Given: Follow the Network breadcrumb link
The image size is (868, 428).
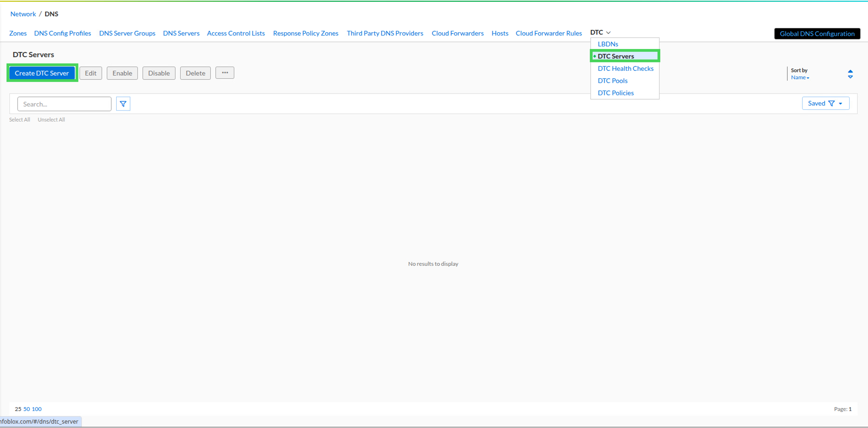Looking at the screenshot, I should click(x=23, y=14).
